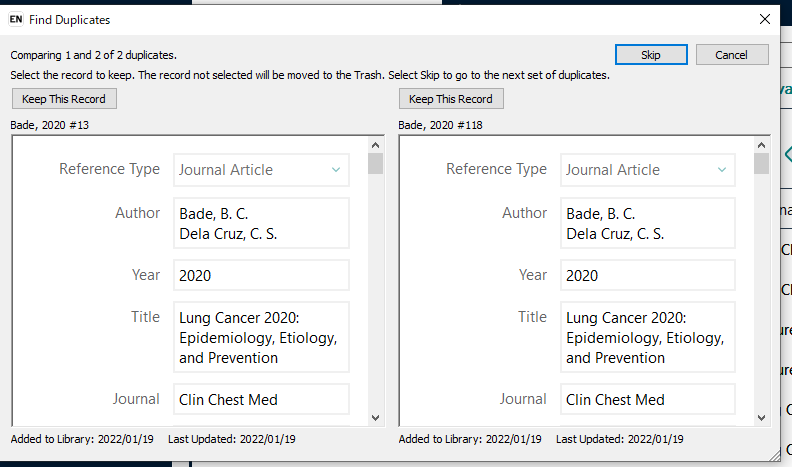Keep the Bade, 2020 #13 record

63,99
